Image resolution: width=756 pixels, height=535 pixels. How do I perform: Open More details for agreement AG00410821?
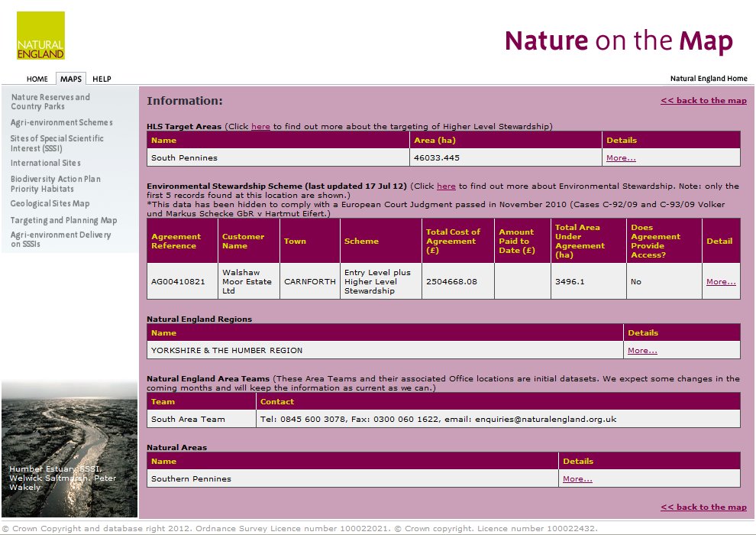tap(721, 282)
